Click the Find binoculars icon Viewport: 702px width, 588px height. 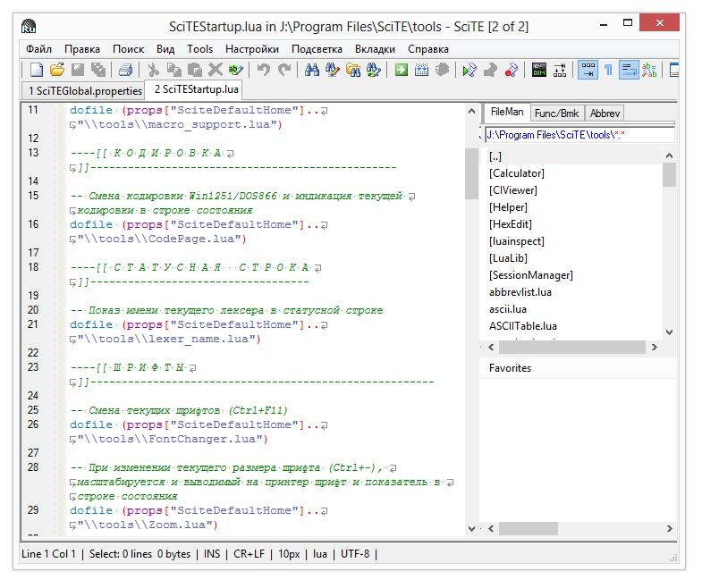point(312,70)
